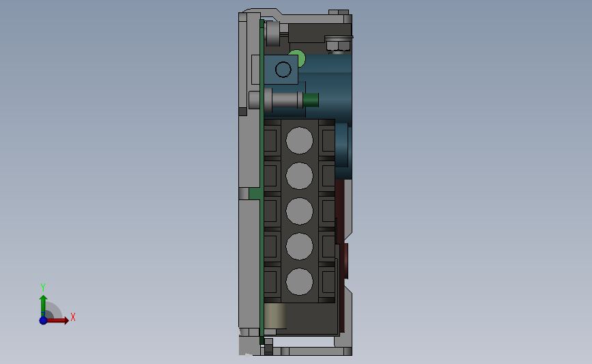The image size is (592, 364).
Task: Select the dark green cylindrical standoff tip
Action: tap(311, 100)
